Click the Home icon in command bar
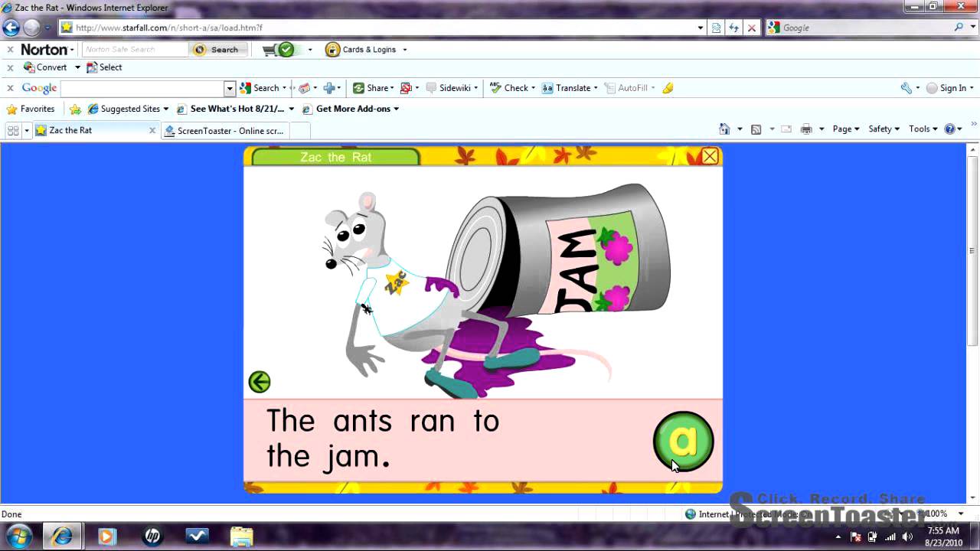980x551 pixels. click(724, 129)
